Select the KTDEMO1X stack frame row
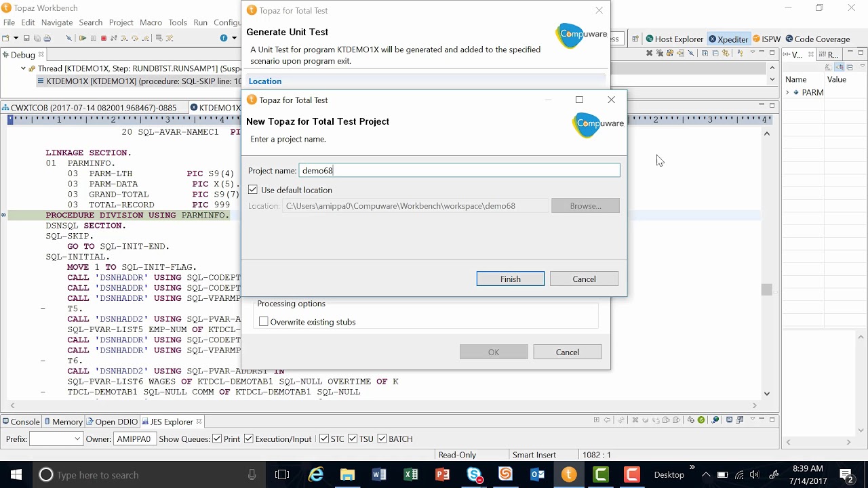 139,81
